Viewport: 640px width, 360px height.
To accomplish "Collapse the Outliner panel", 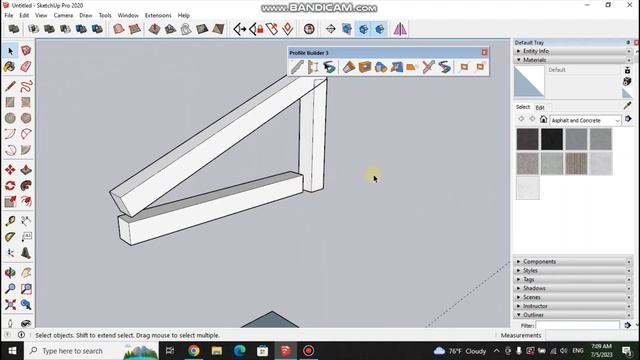I will [573, 315].
